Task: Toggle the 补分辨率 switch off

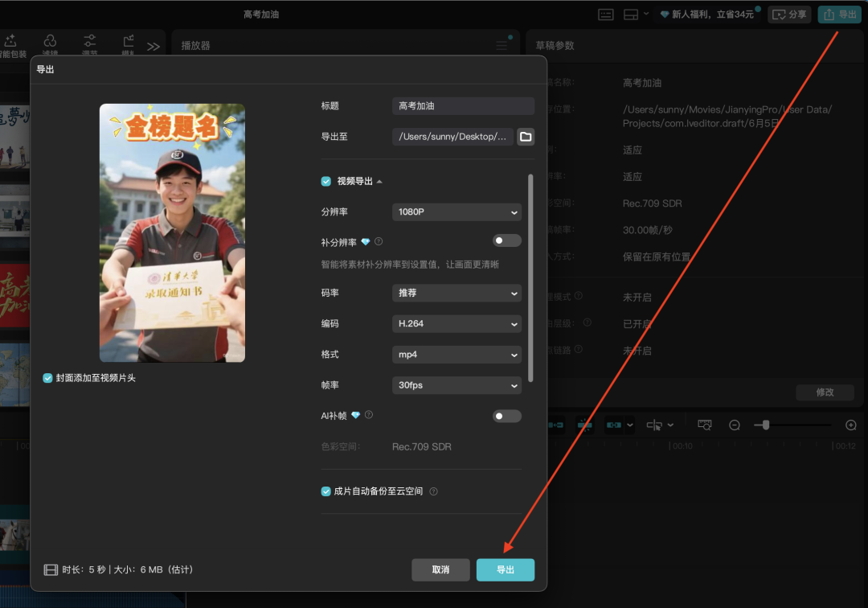Action: [x=506, y=240]
